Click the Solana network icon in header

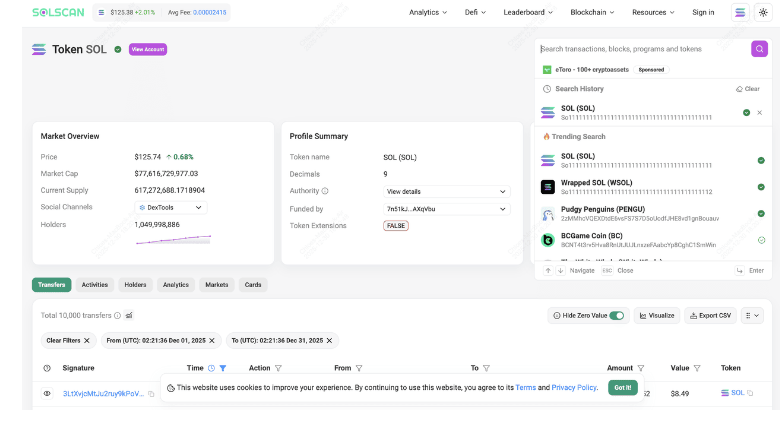740,12
